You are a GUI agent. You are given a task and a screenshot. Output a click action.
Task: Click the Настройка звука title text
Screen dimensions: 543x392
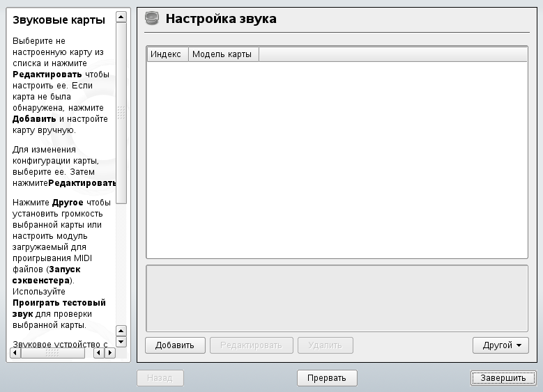221,19
